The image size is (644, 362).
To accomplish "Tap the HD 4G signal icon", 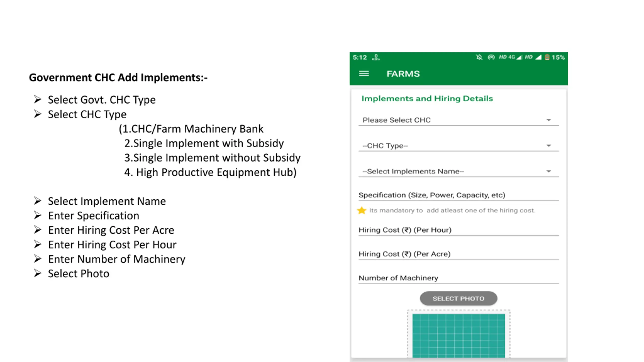I will (x=511, y=57).
